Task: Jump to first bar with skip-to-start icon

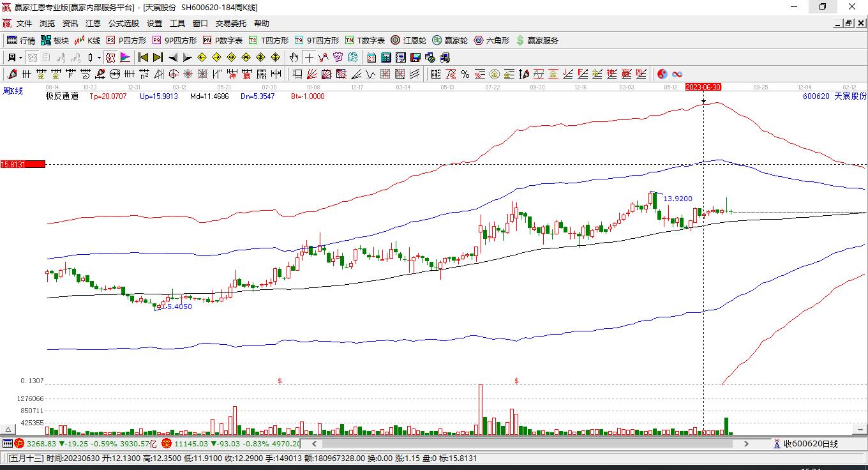Action: (143, 57)
